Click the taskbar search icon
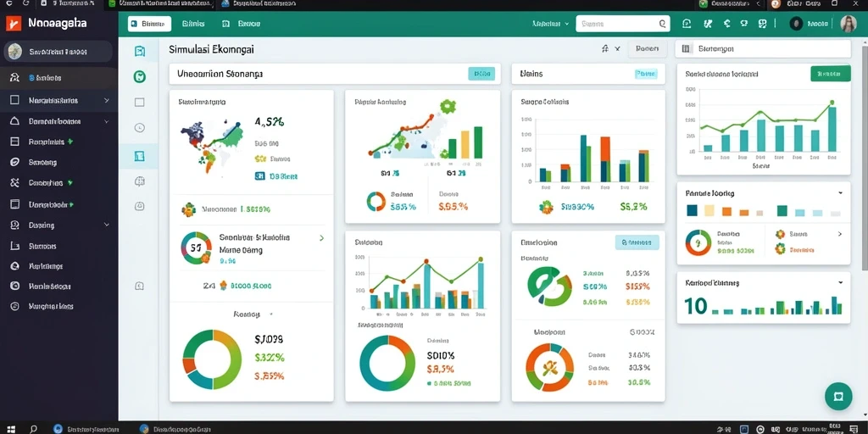Viewport: 868px width, 434px height. 34,428
